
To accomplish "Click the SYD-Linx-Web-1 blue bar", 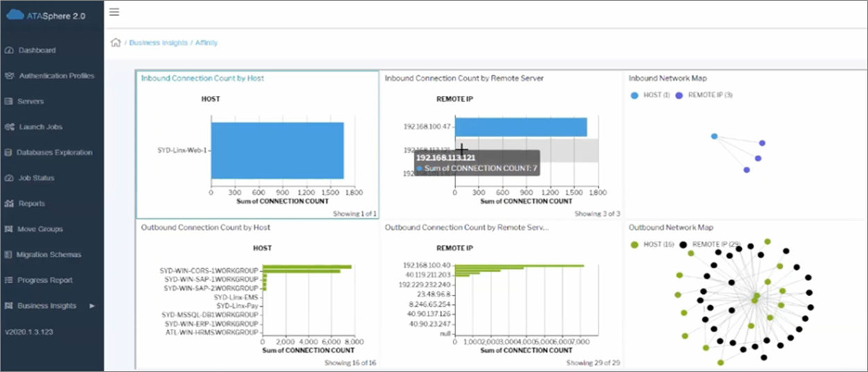I will (x=278, y=150).
